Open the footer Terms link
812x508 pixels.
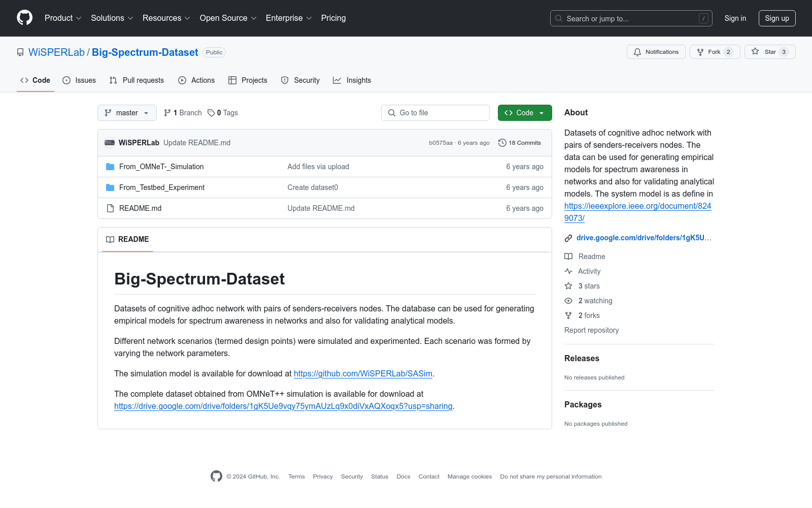tap(296, 477)
